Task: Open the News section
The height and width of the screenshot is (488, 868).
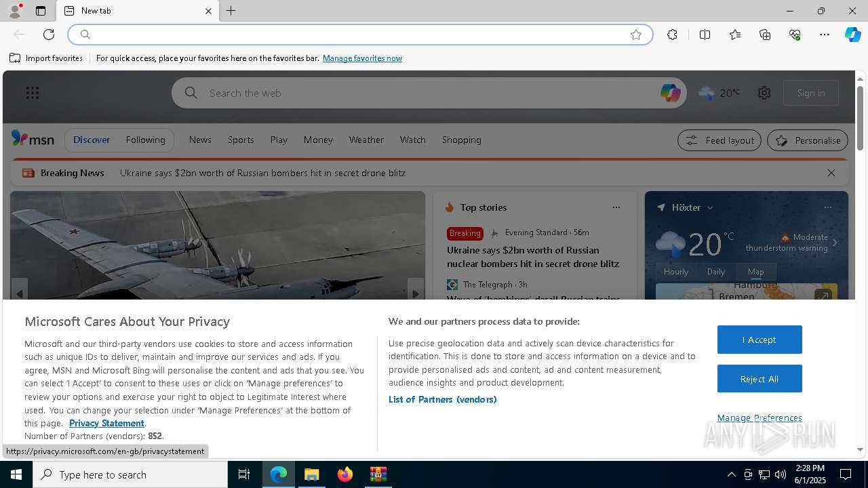Action: tap(200, 140)
